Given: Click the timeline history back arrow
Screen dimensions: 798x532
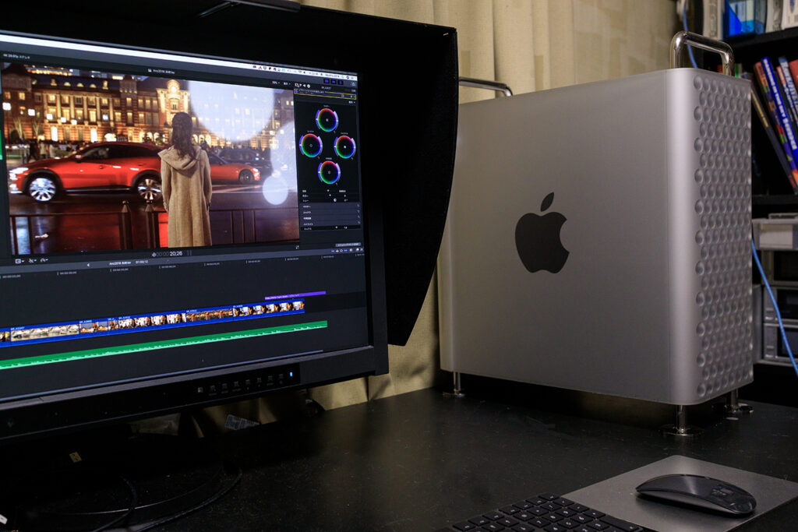Looking at the screenshot, I should [88, 265].
